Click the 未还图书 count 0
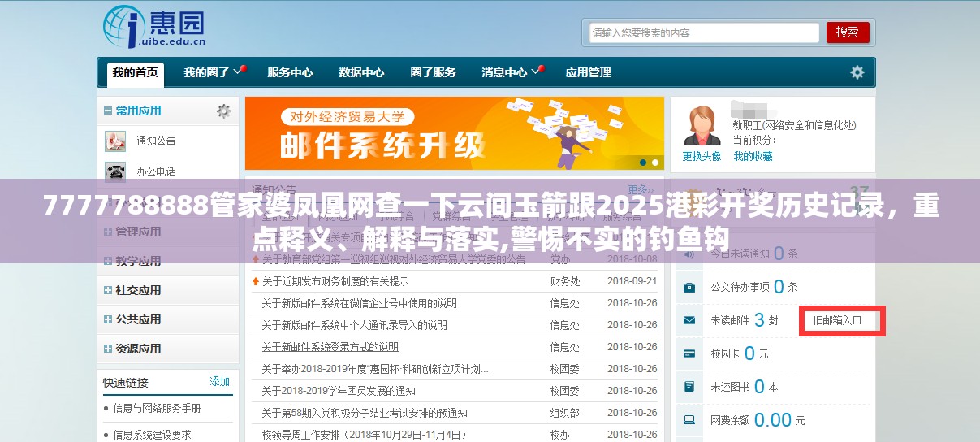980x442 pixels. click(x=759, y=387)
